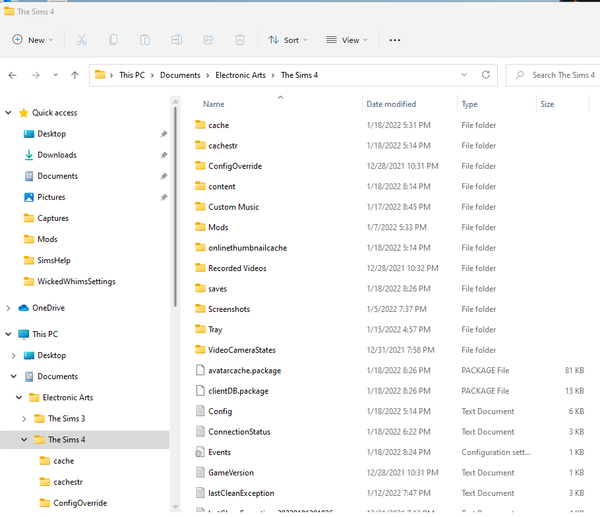Sort by the Type column header
The width and height of the screenshot is (600, 517).
point(469,104)
